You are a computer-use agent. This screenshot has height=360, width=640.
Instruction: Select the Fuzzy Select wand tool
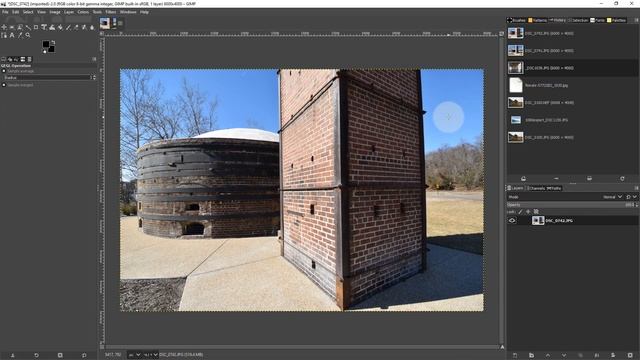(x=28, y=27)
